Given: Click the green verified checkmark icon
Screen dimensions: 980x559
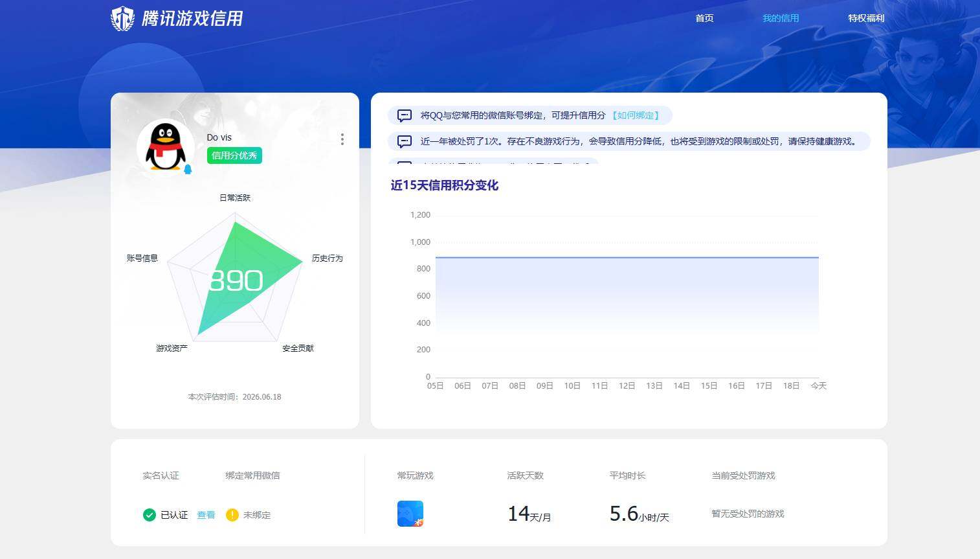Looking at the screenshot, I should click(x=149, y=515).
